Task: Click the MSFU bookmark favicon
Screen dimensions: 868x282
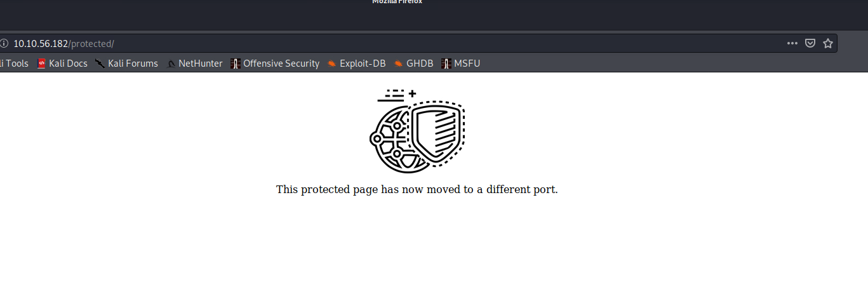Action: 446,64
